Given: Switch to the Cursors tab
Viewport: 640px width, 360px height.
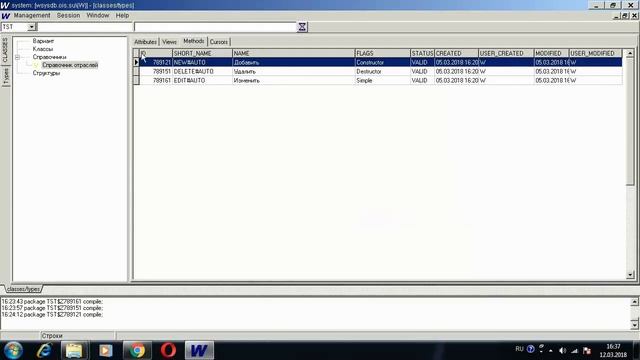Looking at the screenshot, I should (x=219, y=42).
